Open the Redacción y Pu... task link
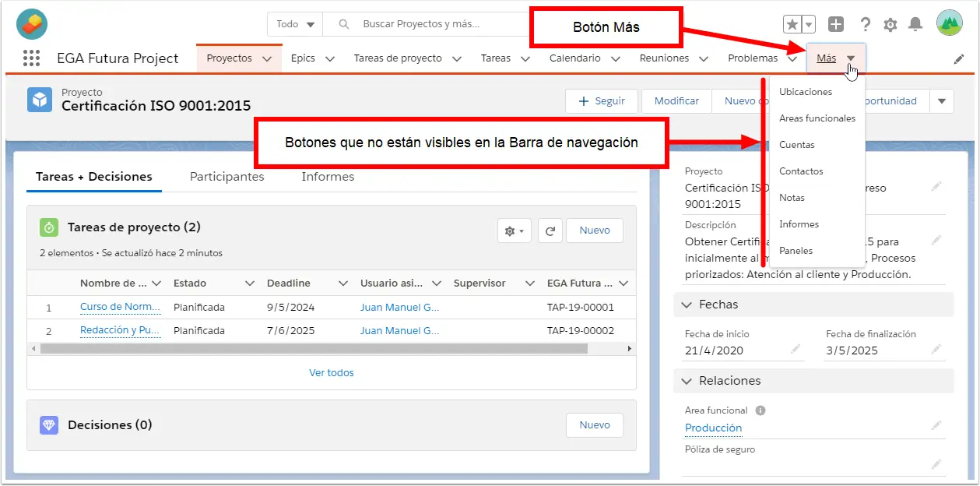The image size is (980, 486). tap(121, 330)
